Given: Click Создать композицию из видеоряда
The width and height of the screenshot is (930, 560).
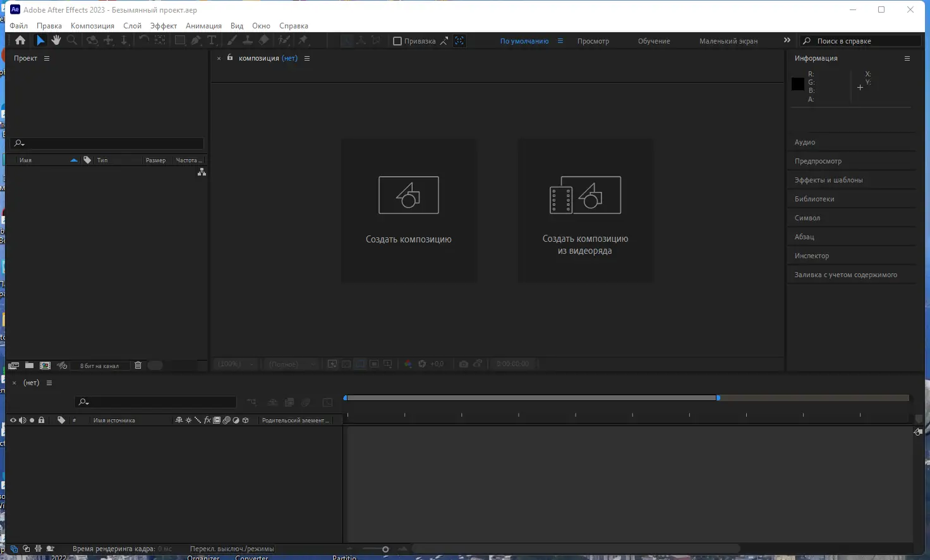Looking at the screenshot, I should tap(585, 210).
